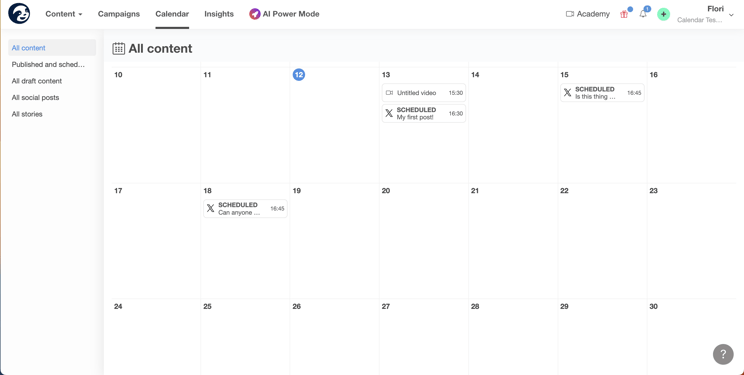Click the Flori user name
The image size is (744, 375).
715,9
